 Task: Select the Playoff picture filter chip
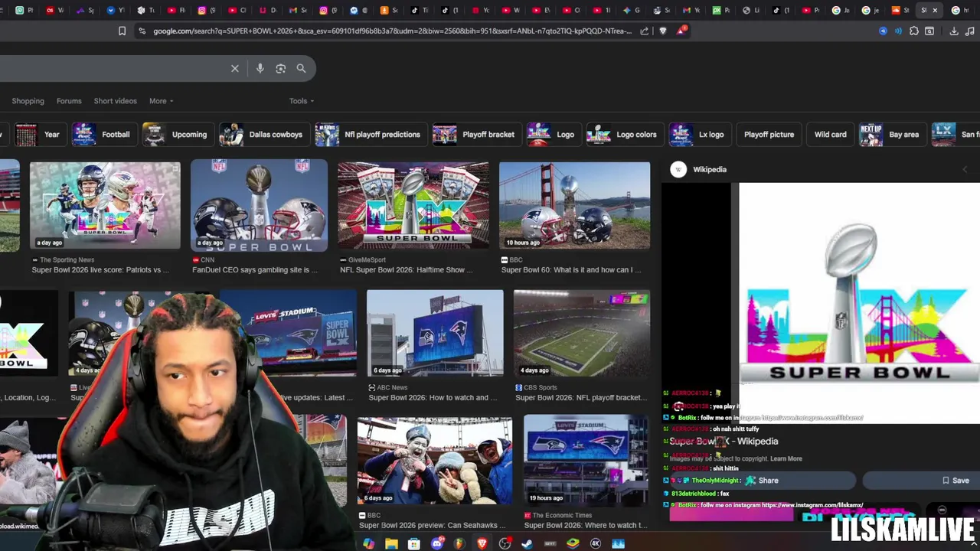[x=769, y=135]
